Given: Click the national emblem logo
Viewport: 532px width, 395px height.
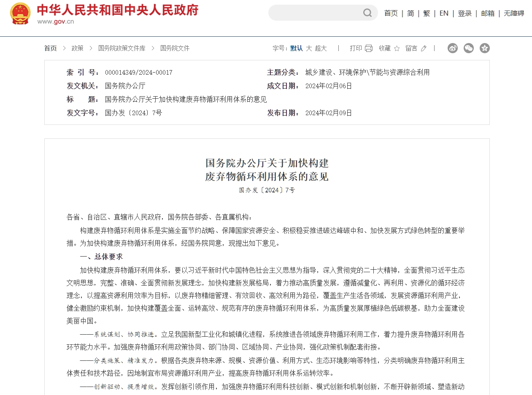Looking at the screenshot, I should pyautogui.click(x=20, y=14).
